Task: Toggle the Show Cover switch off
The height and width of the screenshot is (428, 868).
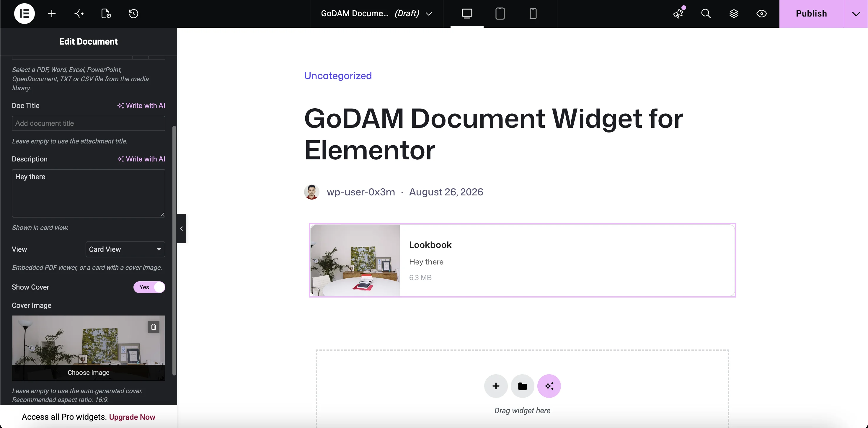Action: click(149, 287)
